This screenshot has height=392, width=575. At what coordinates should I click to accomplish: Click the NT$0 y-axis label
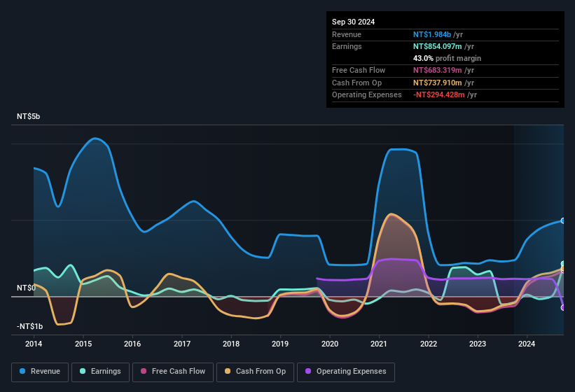[26, 288]
